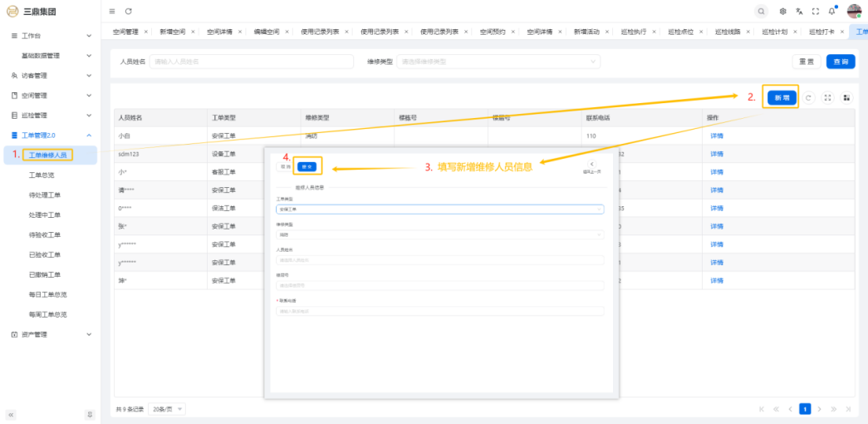Refresh table using icon next to 新增
The image size is (868, 424).
point(809,97)
